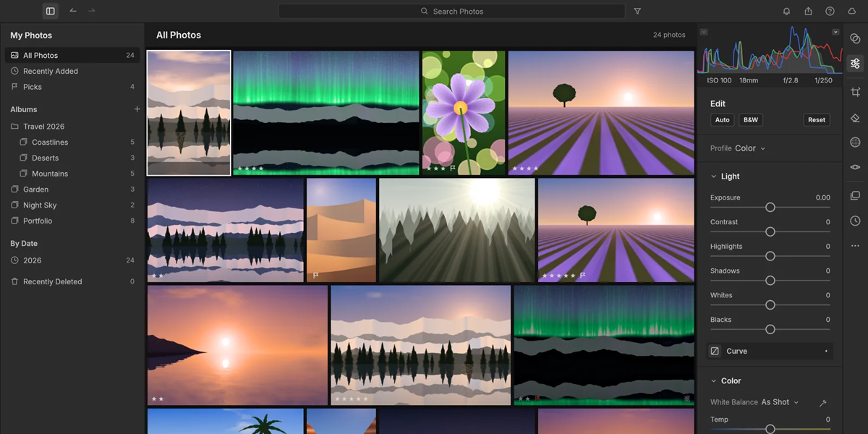The height and width of the screenshot is (434, 868).
Task: Open the Night Sky album
Action: (72, 205)
